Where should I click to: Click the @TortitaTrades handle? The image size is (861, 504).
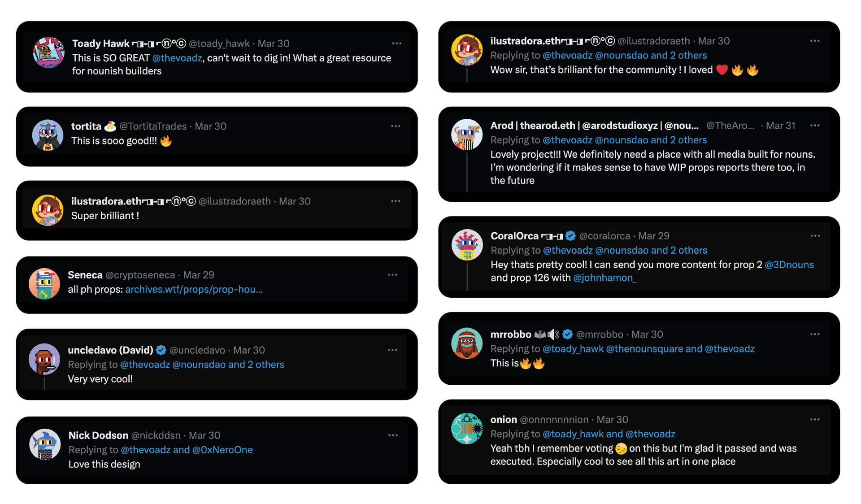pos(153,126)
